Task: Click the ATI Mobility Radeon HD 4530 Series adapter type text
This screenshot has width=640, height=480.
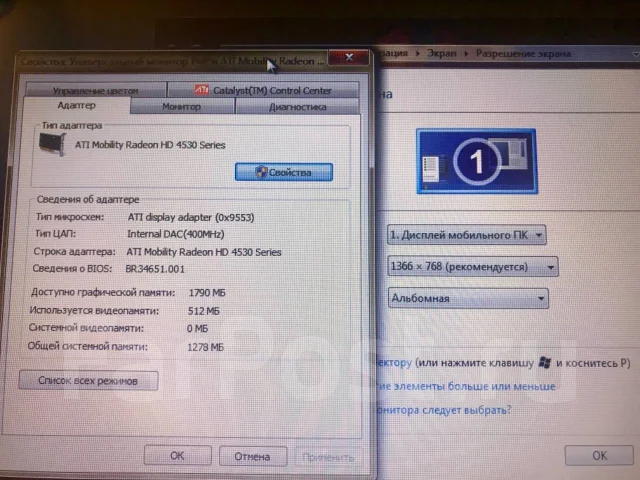Action: pos(150,145)
